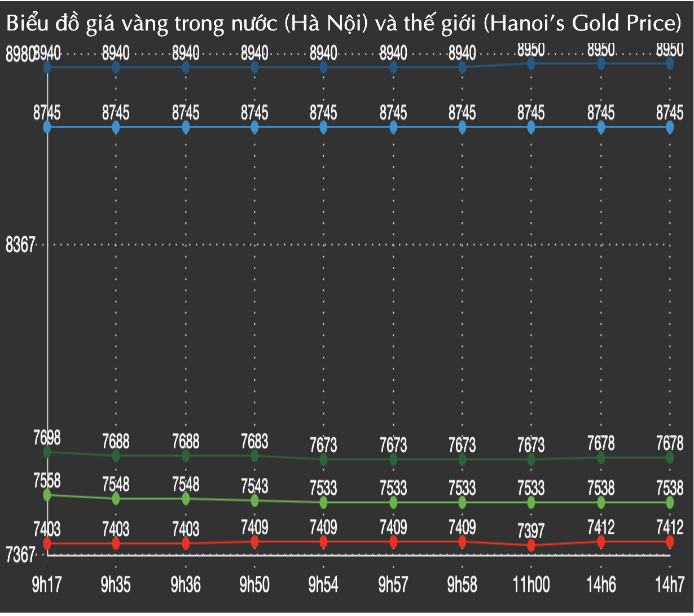694x616 pixels.
Task: Select the red data point at 14h7
Action: point(670,542)
